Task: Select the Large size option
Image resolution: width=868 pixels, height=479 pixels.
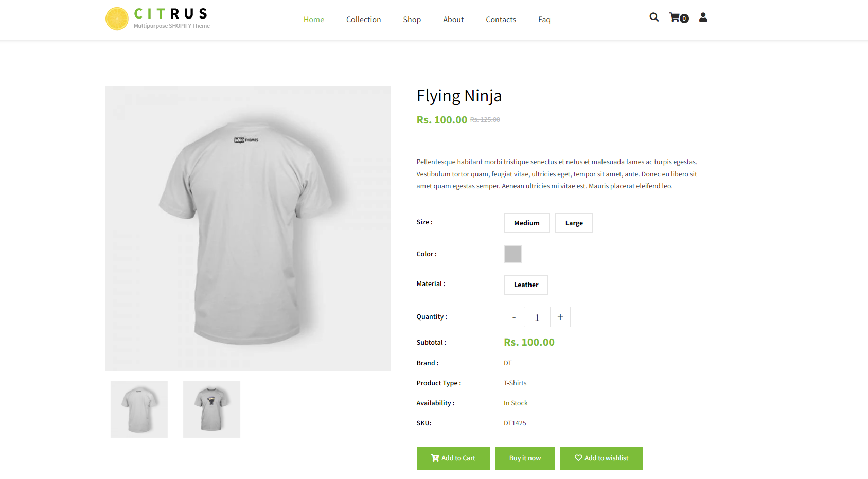Action: pyautogui.click(x=574, y=223)
